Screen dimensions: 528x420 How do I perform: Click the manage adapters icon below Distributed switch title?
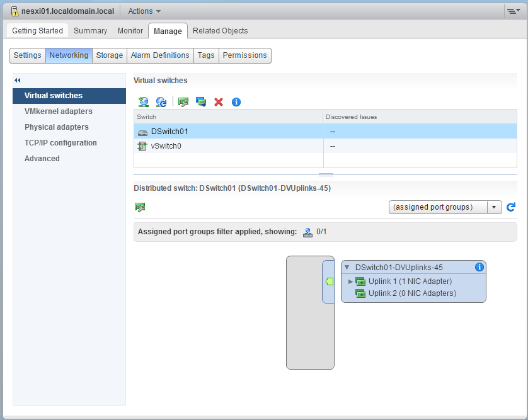pyautogui.click(x=140, y=207)
